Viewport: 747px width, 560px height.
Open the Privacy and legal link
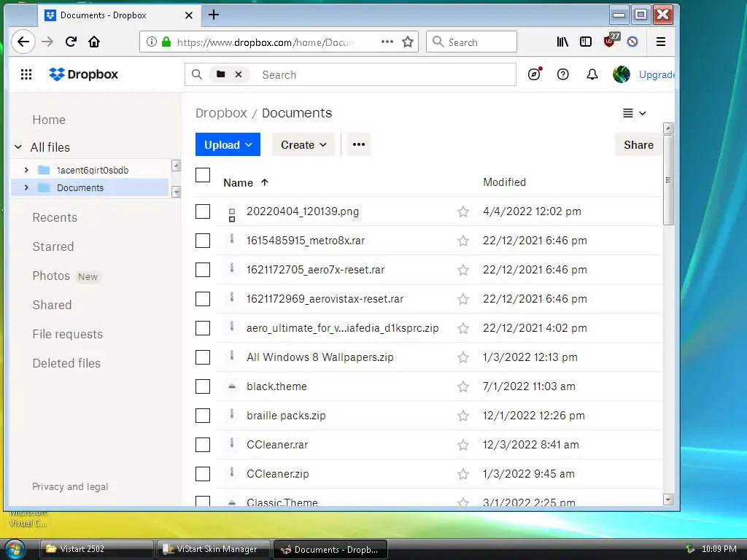pos(70,486)
